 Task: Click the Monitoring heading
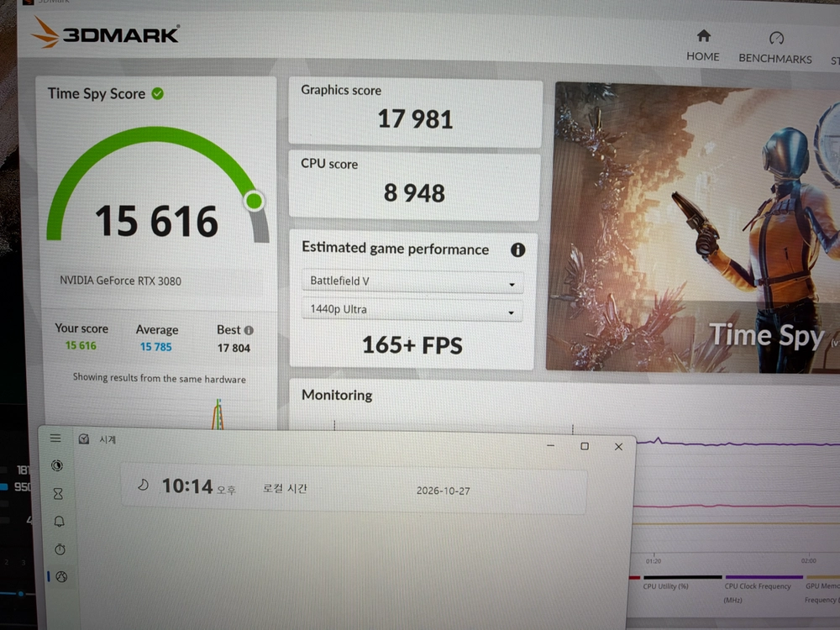337,396
